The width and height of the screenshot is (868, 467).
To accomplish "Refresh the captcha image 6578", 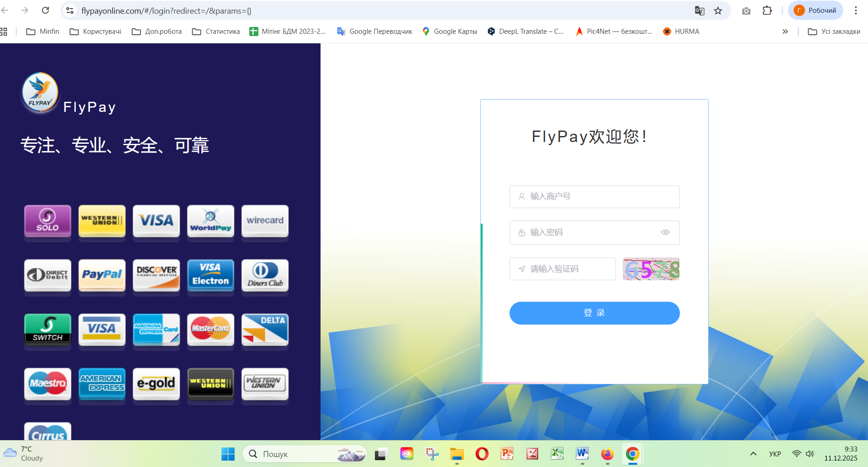I will click(651, 269).
